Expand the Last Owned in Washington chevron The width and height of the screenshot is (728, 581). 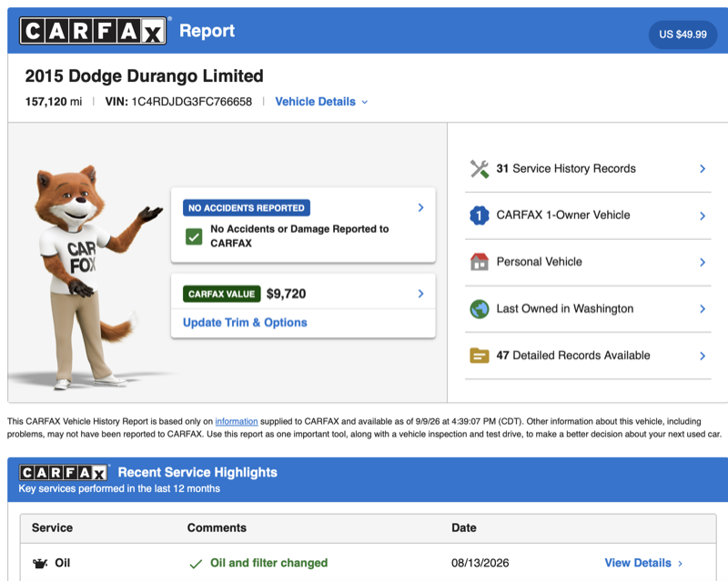(x=703, y=309)
